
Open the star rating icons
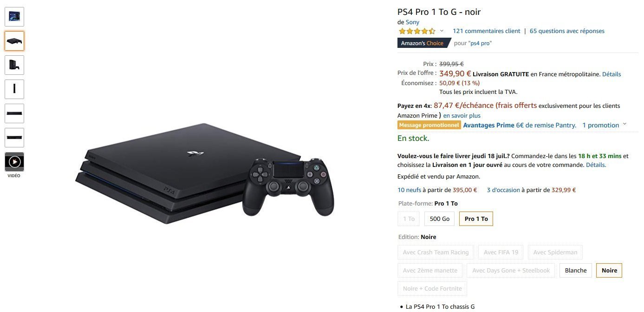click(417, 31)
